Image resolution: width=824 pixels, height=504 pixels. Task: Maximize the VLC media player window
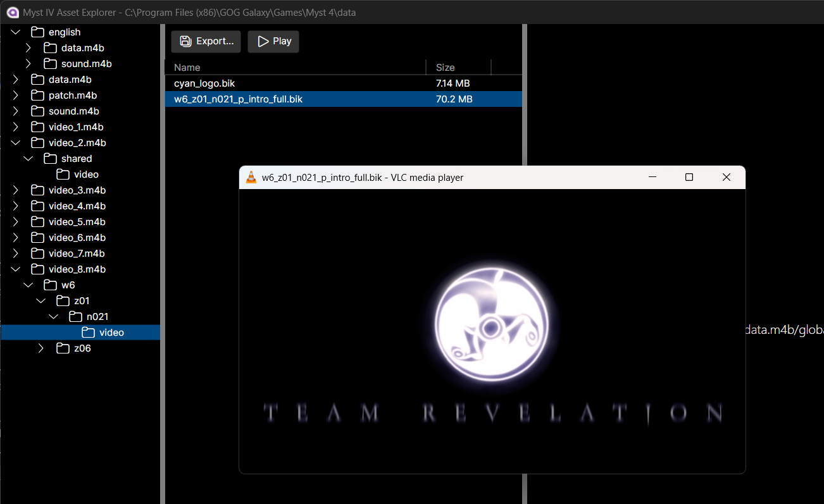689,178
